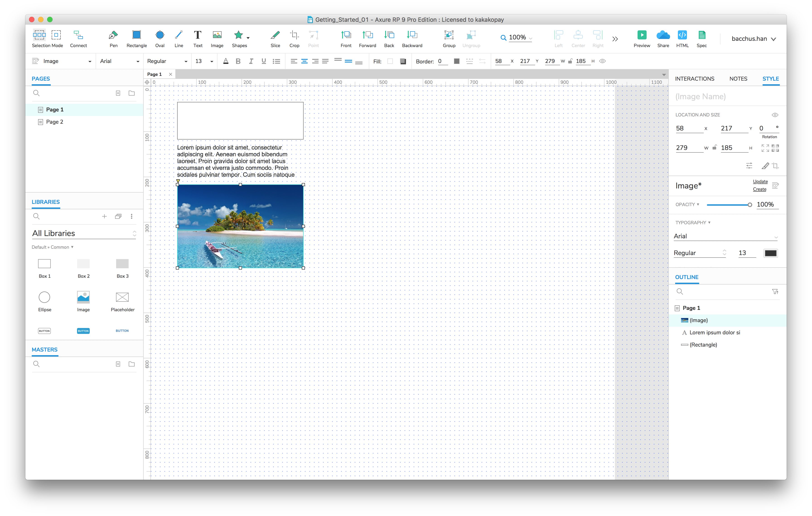
Task: Switch to the Interactions tab
Action: pyautogui.click(x=694, y=79)
